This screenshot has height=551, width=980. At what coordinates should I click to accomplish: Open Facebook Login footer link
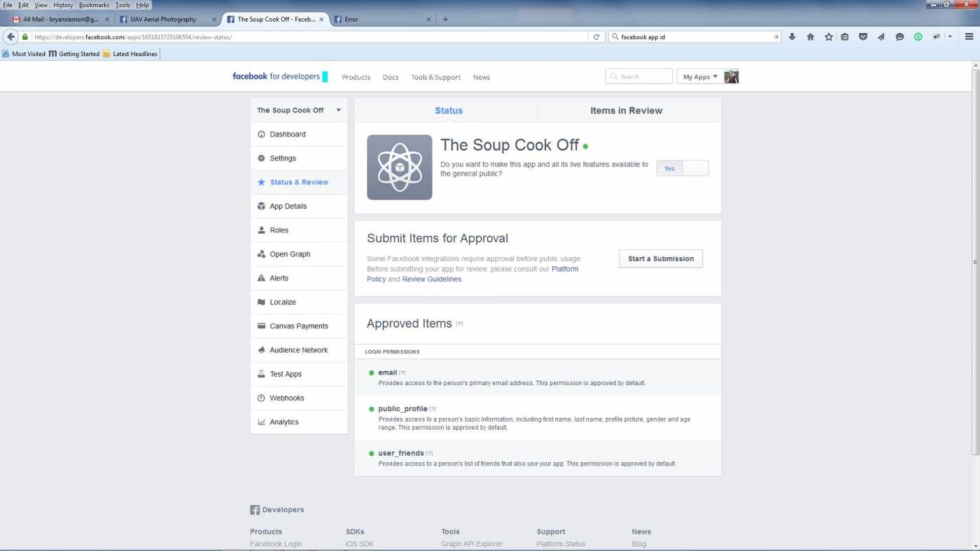coord(276,544)
